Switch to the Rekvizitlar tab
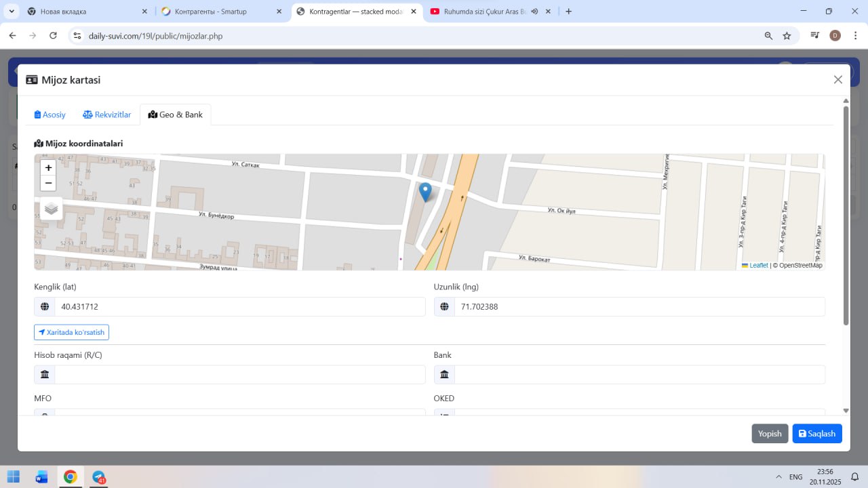The width and height of the screenshot is (868, 488). tap(106, 115)
